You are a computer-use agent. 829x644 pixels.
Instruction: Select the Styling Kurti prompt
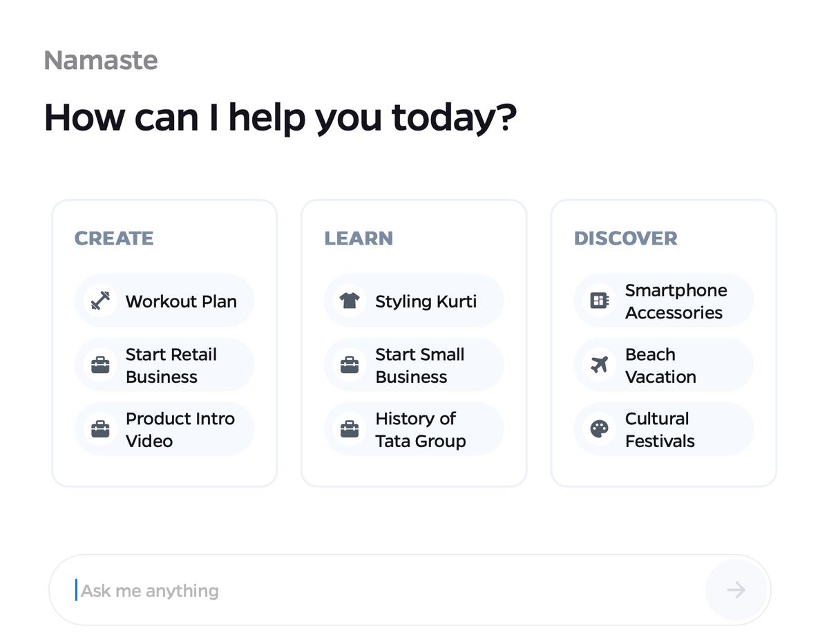413,301
